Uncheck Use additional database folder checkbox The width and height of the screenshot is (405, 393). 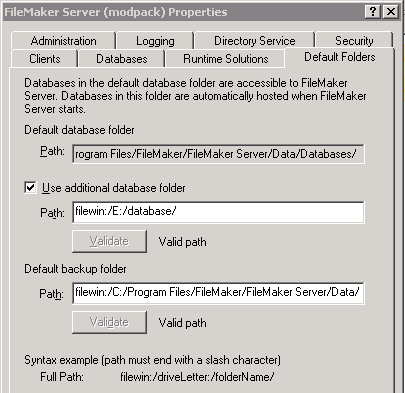tap(30, 187)
